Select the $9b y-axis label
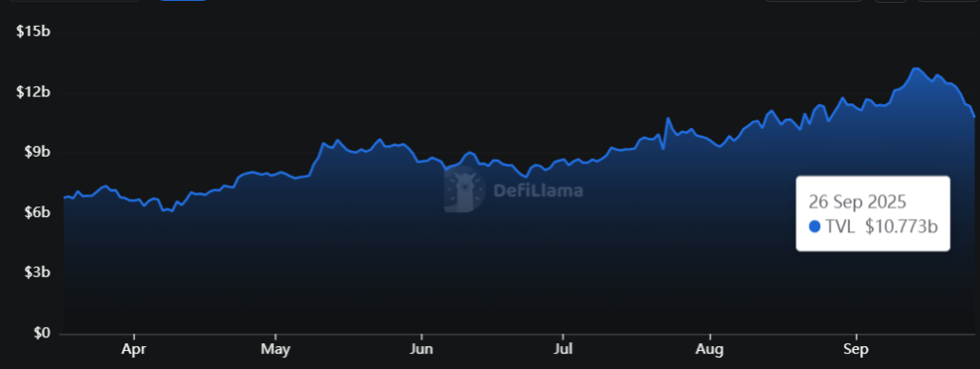980x369 pixels. [35, 152]
